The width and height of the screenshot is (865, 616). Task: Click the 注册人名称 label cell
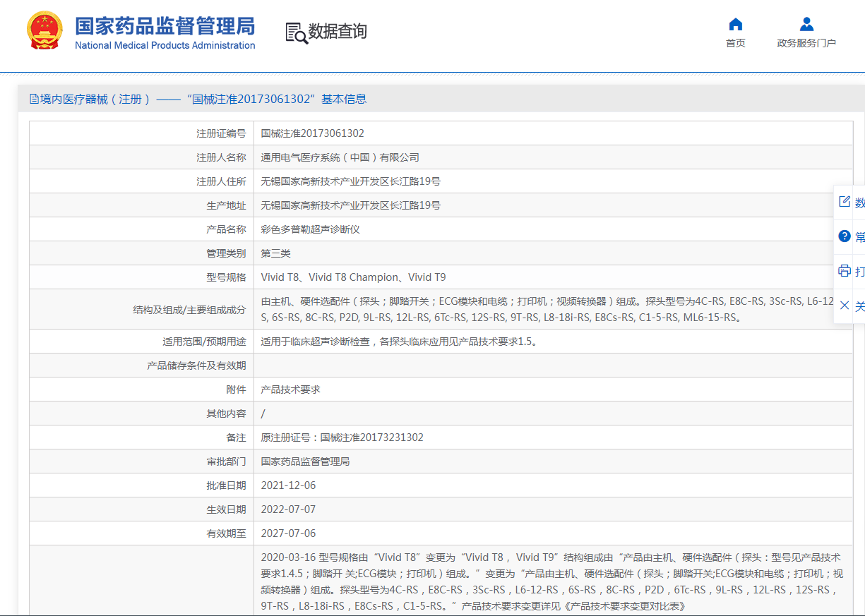pyautogui.click(x=141, y=157)
